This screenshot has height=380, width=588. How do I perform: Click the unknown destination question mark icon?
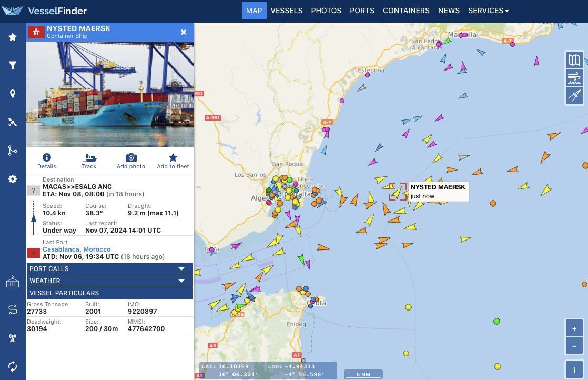point(33,190)
